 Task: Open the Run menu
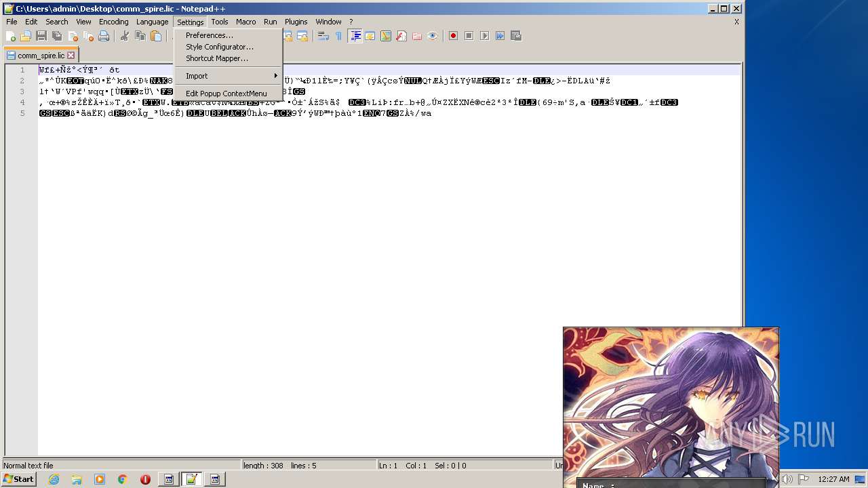click(x=271, y=22)
